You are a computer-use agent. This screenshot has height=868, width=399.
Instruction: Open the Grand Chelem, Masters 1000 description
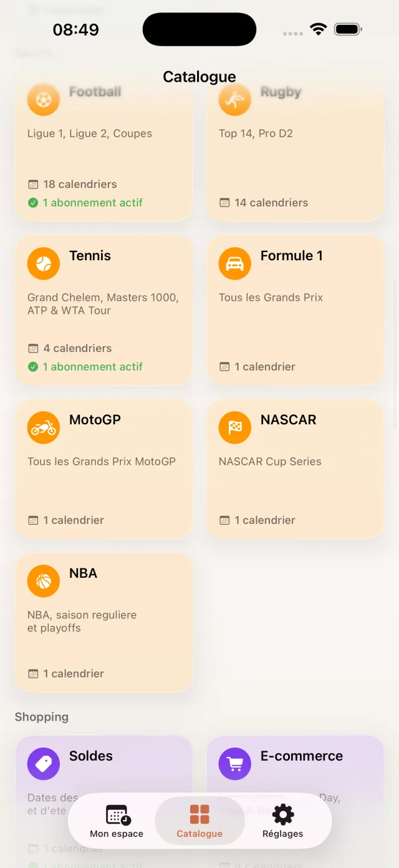tap(103, 304)
